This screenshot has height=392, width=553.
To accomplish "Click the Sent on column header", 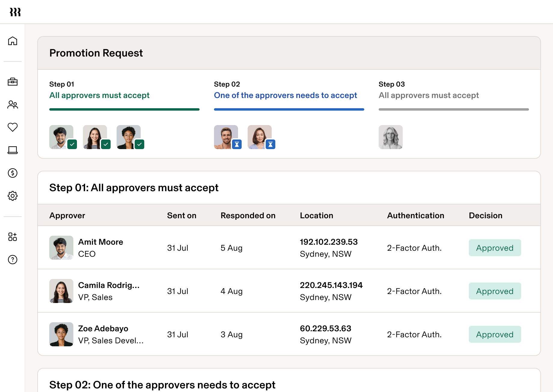I will [x=182, y=216].
